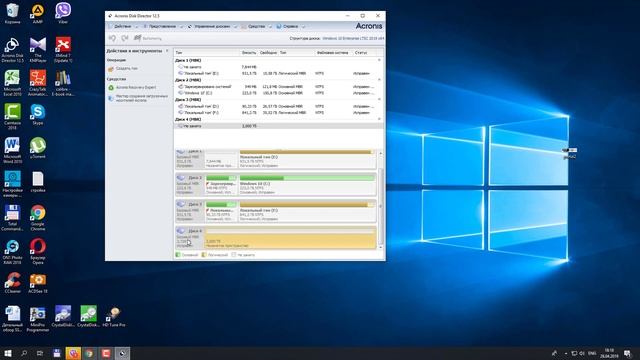
Task: Open the taskbar search icon
Action: click(24, 353)
